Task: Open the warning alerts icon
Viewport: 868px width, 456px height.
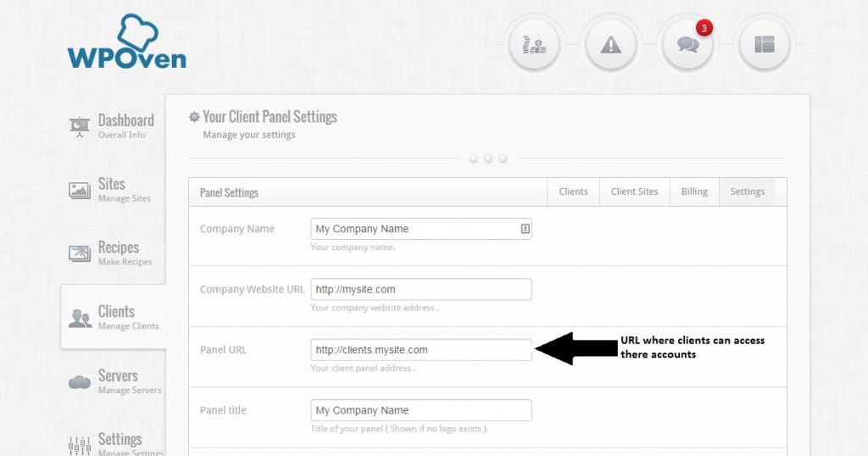Action: (610, 45)
